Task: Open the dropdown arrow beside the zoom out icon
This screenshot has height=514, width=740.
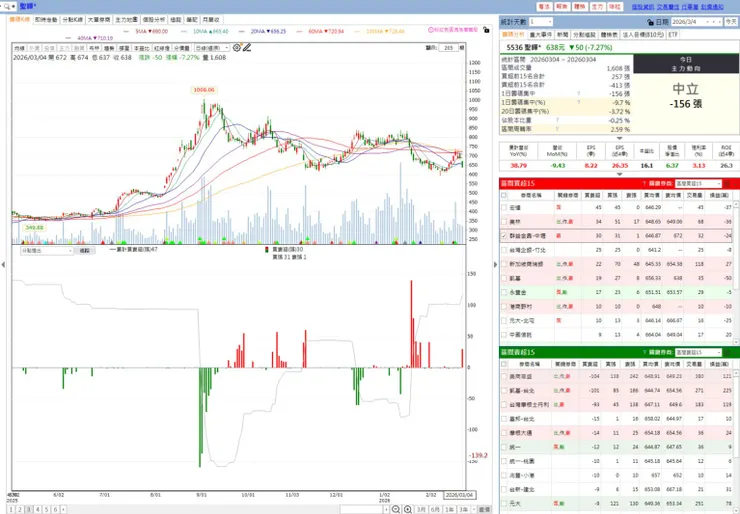Action: pyautogui.click(x=387, y=509)
